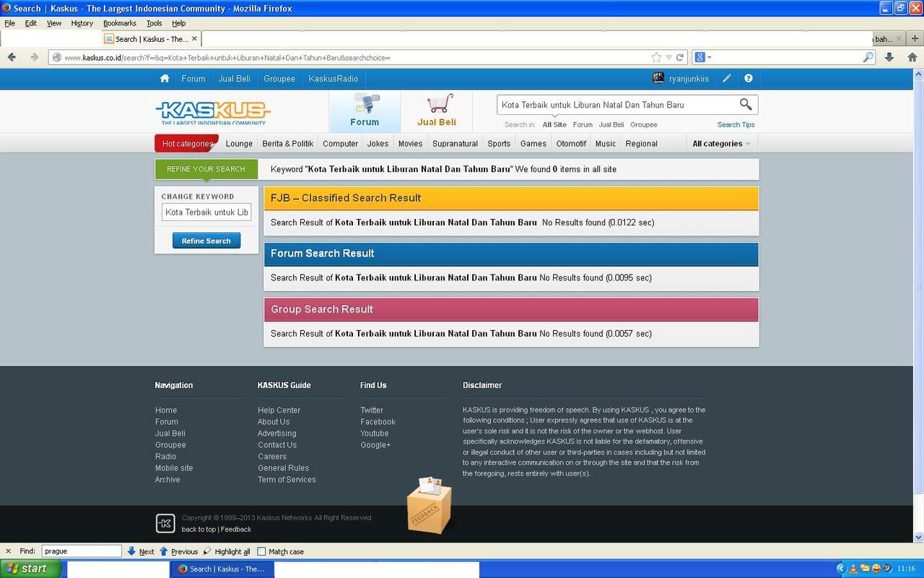The width and height of the screenshot is (924, 578).
Task: Open Lounge category
Action: [239, 144]
